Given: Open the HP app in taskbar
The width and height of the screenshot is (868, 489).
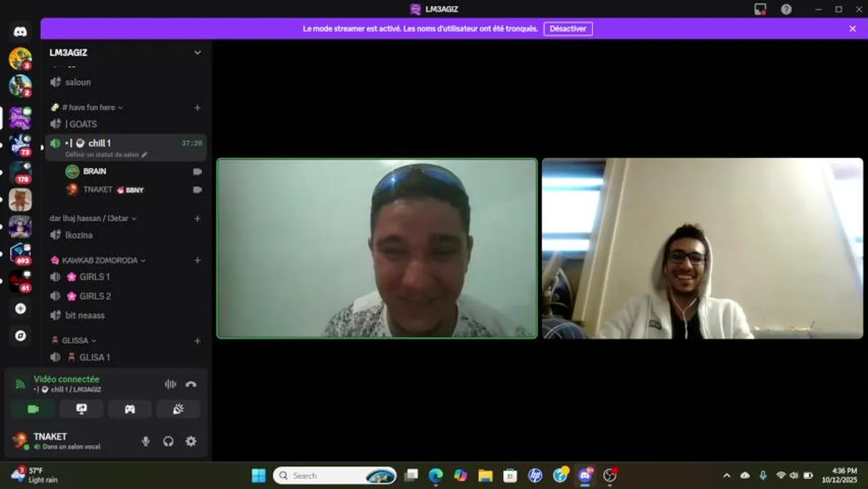Looking at the screenshot, I should [x=535, y=475].
